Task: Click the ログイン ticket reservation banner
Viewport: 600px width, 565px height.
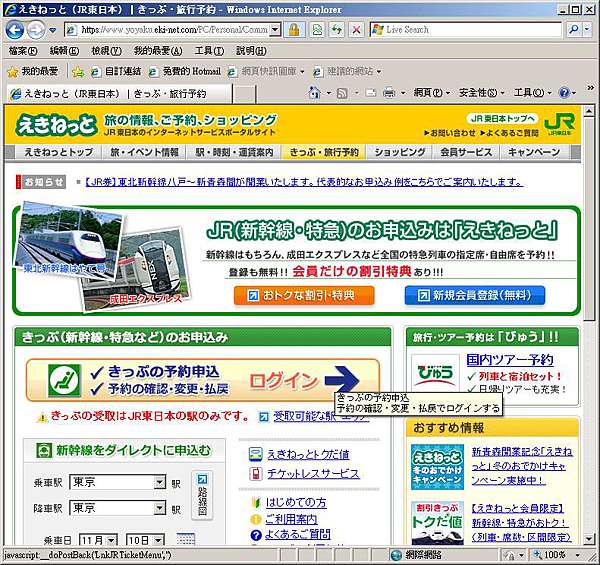Action: point(203,380)
